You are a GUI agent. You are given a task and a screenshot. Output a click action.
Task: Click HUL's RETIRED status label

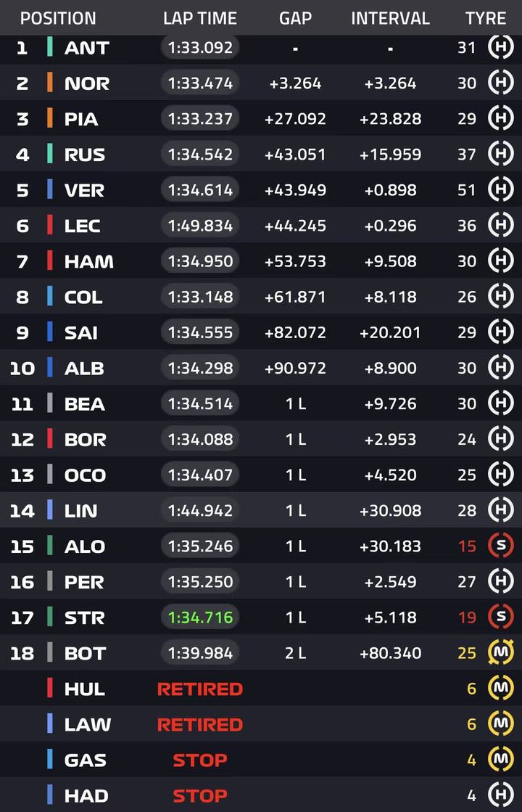(x=199, y=689)
